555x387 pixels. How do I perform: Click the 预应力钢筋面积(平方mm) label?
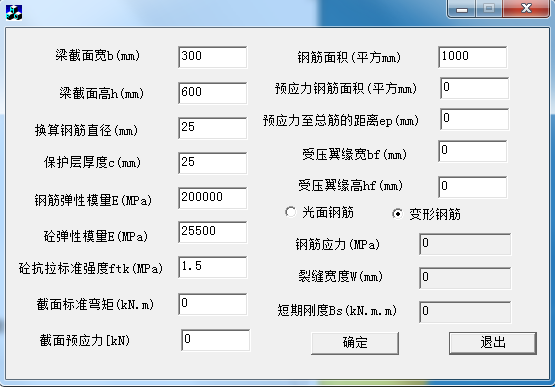pyautogui.click(x=346, y=89)
